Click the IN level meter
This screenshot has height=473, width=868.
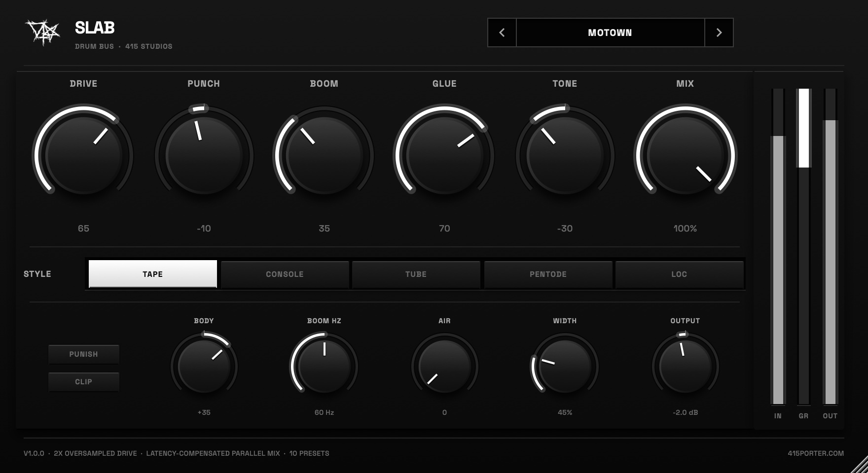tap(778, 247)
